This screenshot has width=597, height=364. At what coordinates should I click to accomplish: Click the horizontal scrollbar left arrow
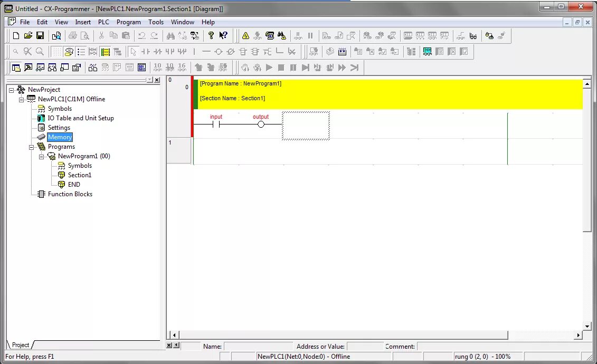(x=174, y=335)
